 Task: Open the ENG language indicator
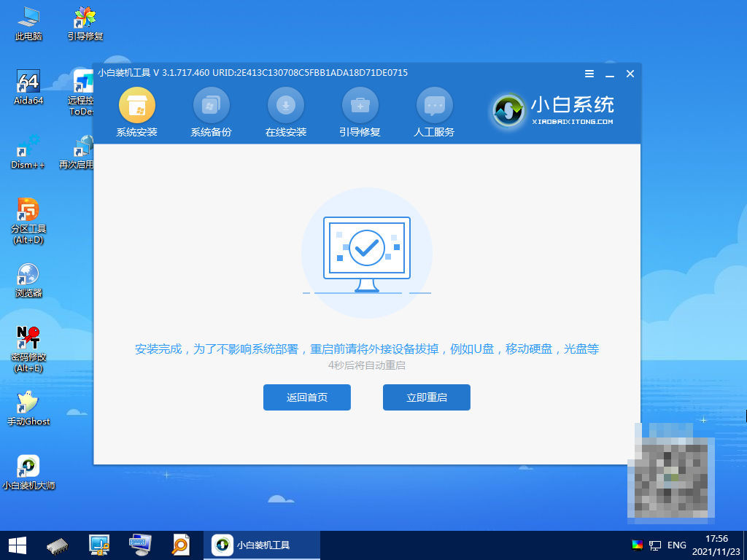coord(676,545)
